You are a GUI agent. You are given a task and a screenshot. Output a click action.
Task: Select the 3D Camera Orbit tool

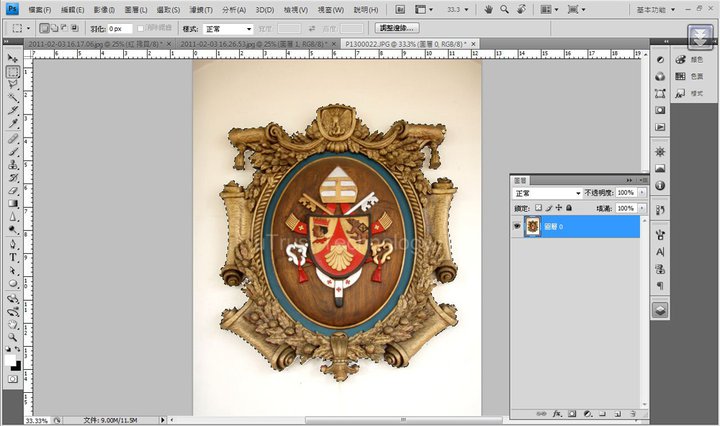click(12, 312)
